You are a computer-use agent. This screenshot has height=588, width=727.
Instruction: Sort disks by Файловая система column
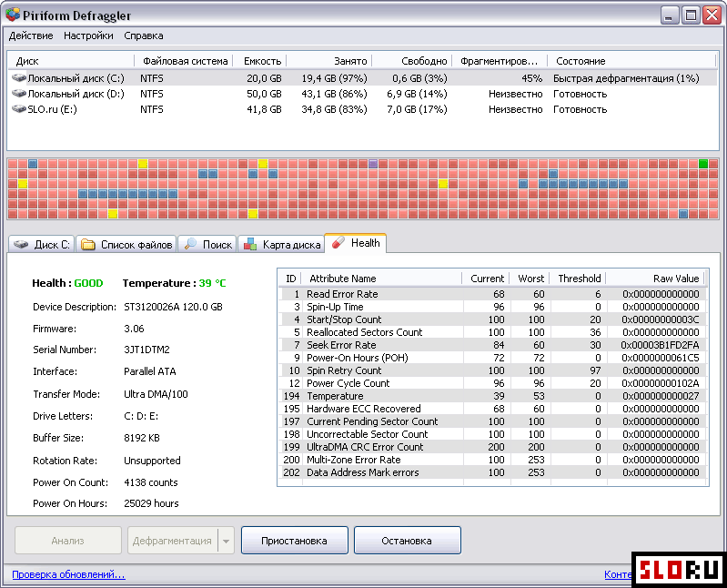[x=185, y=61]
